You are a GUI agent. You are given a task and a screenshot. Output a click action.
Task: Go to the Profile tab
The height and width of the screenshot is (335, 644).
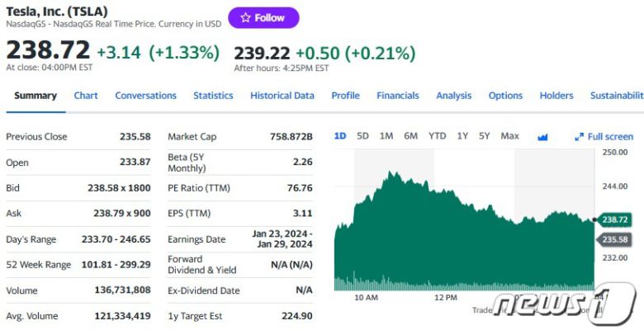345,96
